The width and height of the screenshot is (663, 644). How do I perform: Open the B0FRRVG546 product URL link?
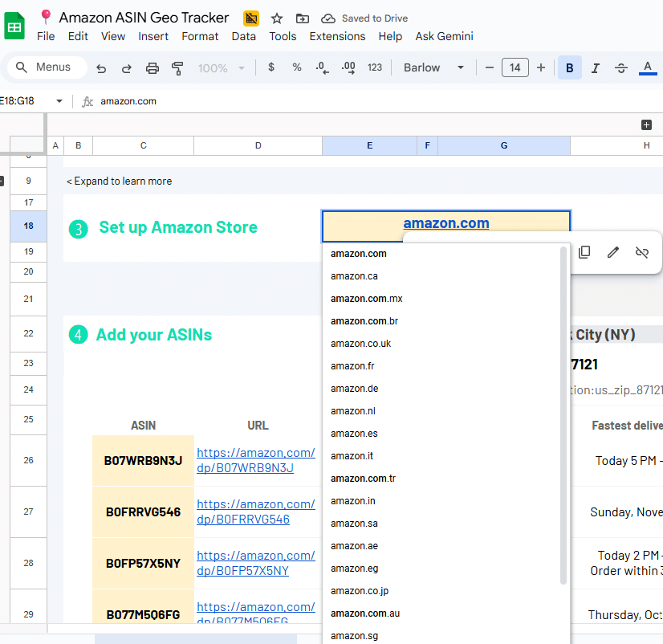point(255,512)
